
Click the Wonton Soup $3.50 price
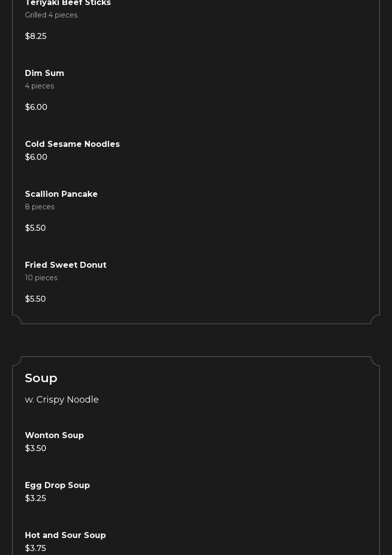35,449
